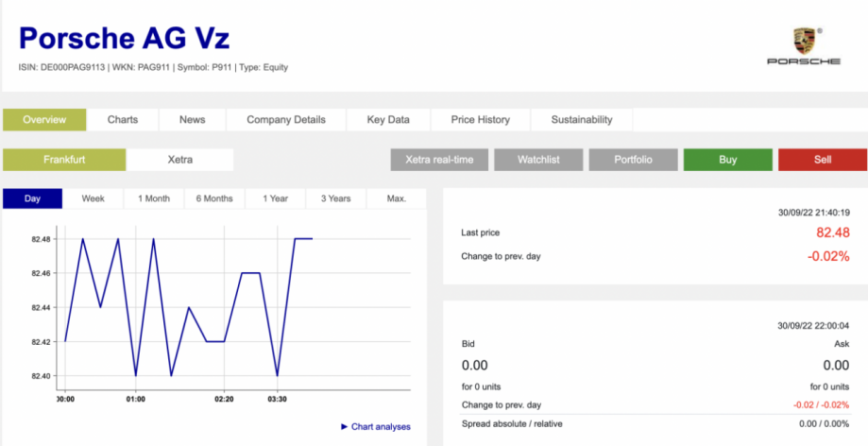
Task: Click the blue price line chart
Action: click(x=188, y=307)
